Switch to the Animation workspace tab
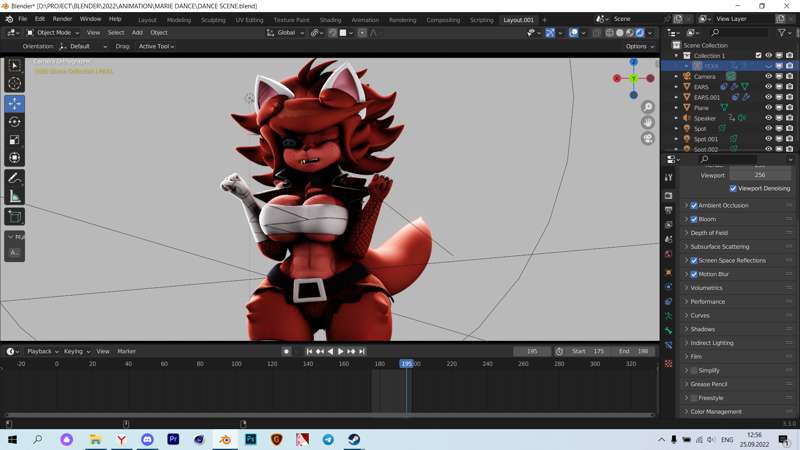Image resolution: width=800 pixels, height=450 pixels. pos(365,20)
